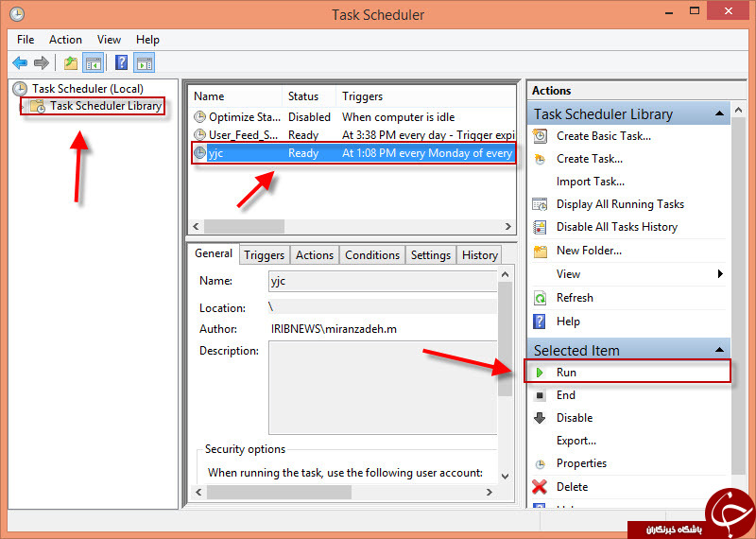Switch to the Triggers tab
Viewport: 756px width, 539px height.
265,255
